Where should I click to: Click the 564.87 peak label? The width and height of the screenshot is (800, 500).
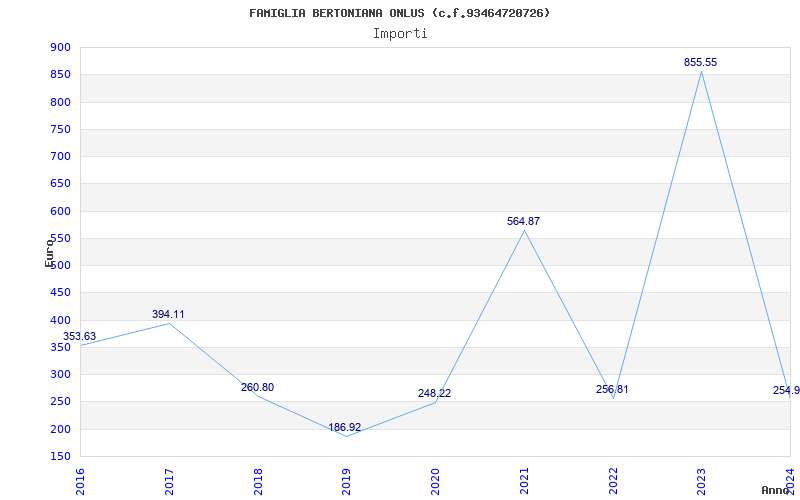click(x=523, y=221)
